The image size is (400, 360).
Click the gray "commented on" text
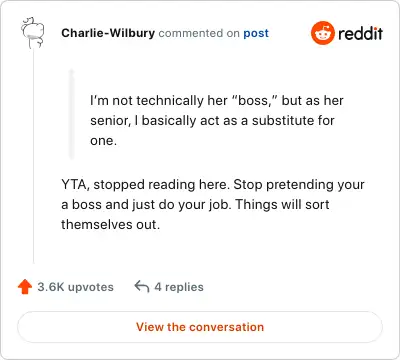coord(199,33)
